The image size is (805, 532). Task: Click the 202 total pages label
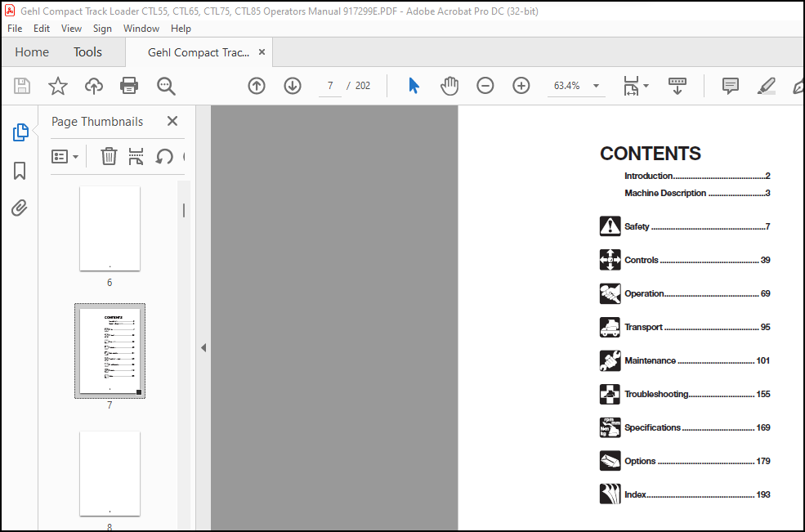coord(363,86)
